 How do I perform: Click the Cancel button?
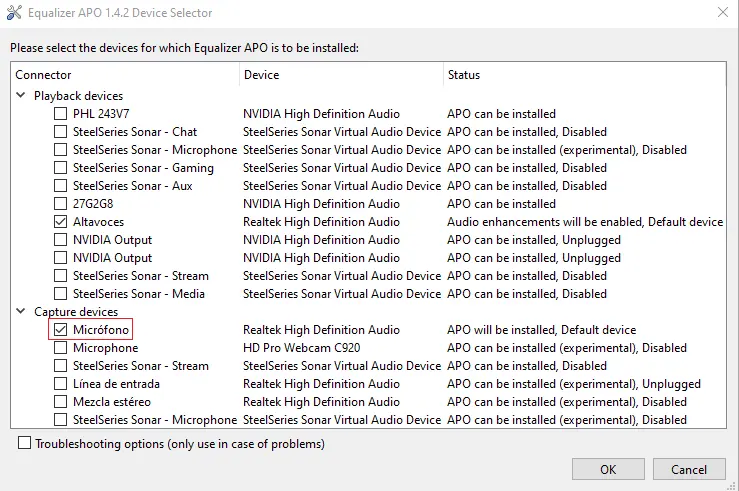coord(689,469)
